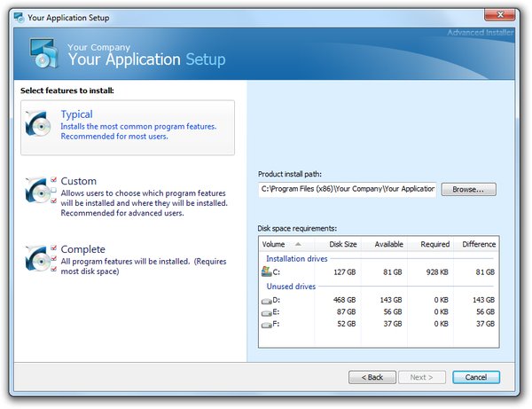The image size is (532, 409).
Task: Click the setup icon in title bar
Action: [19, 18]
